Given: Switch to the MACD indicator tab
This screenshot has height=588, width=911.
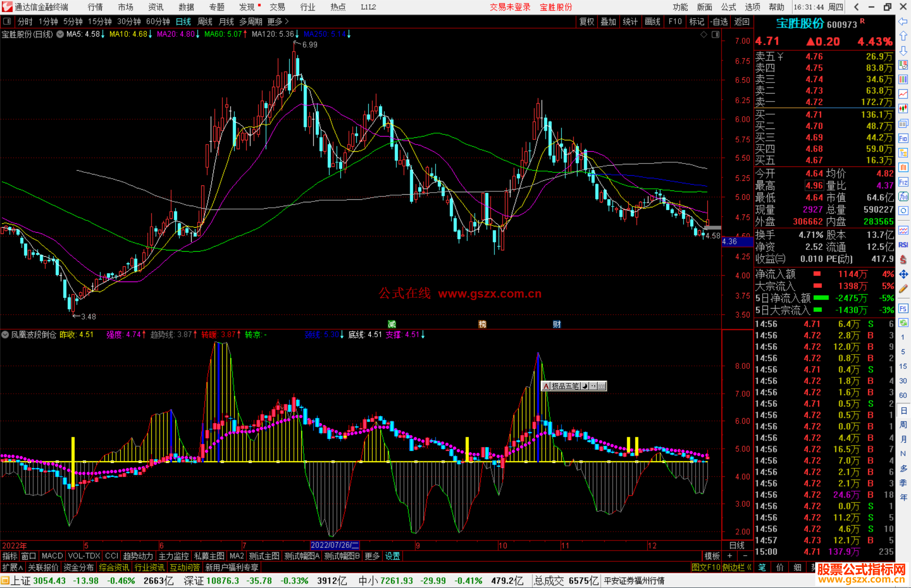Looking at the screenshot, I should coord(52,556).
